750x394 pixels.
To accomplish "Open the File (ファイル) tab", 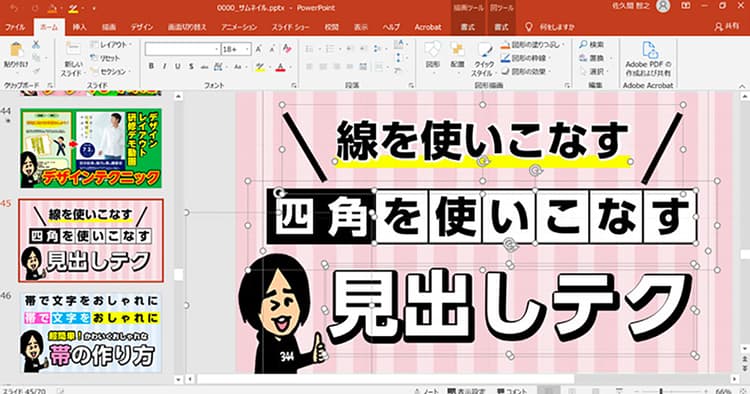I will [x=15, y=27].
